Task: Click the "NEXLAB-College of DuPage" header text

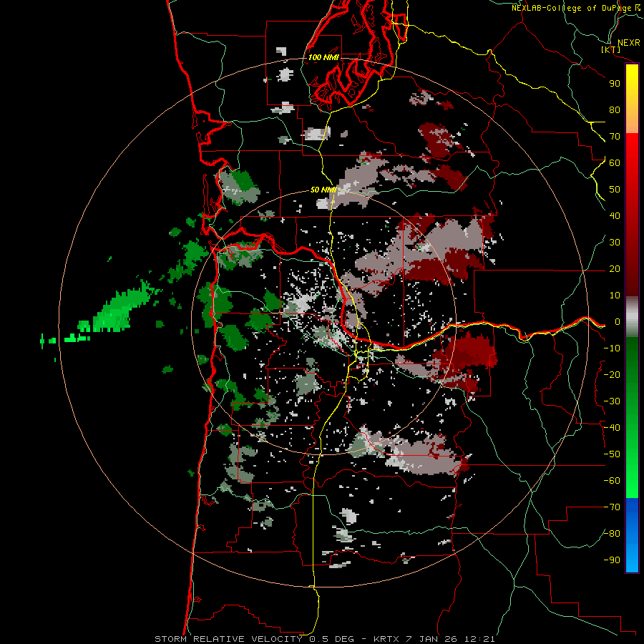Action: tap(572, 8)
